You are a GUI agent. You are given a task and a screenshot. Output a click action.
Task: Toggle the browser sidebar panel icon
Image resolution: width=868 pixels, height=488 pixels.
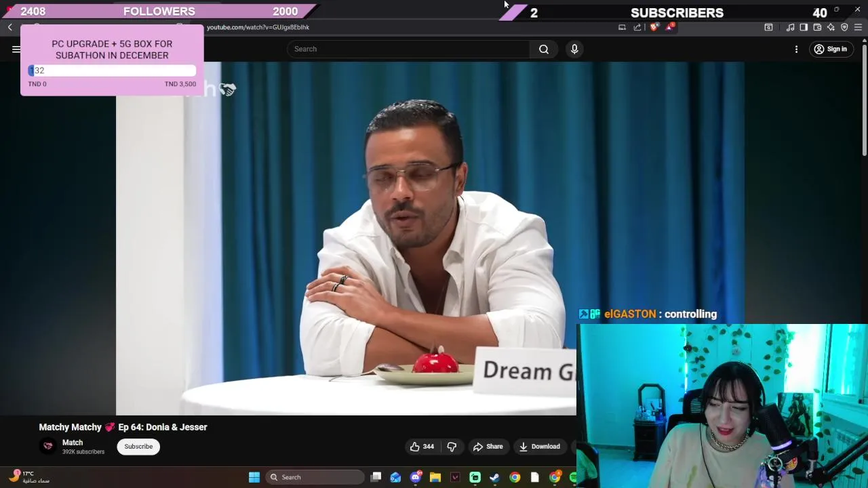pos(804,27)
